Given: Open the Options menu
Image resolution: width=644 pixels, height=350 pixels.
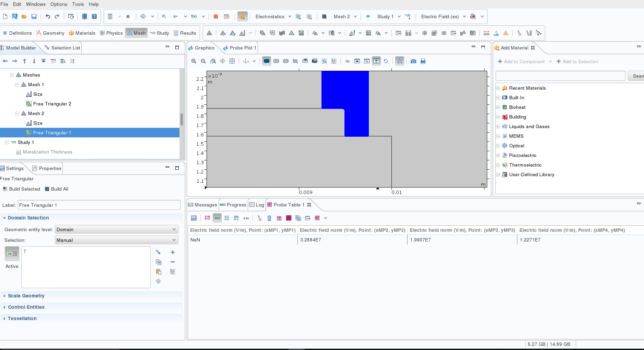Looking at the screenshot, I should [x=59, y=4].
